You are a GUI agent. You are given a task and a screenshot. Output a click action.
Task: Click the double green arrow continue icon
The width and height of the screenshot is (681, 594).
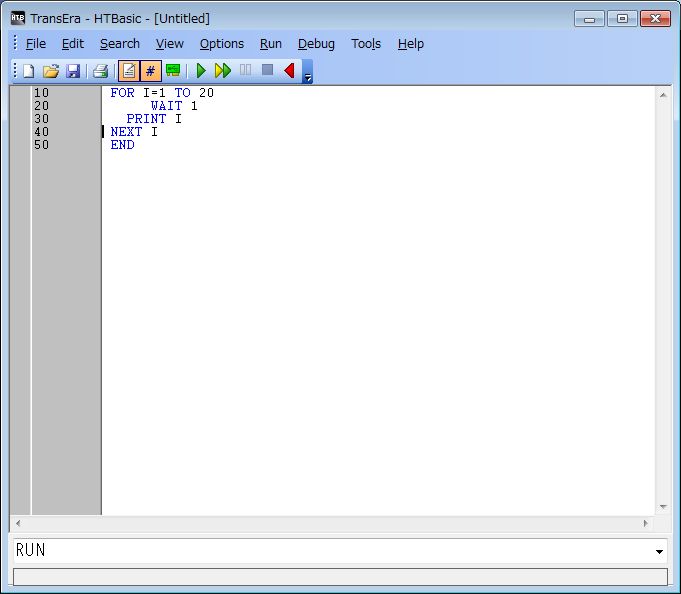pos(223,71)
